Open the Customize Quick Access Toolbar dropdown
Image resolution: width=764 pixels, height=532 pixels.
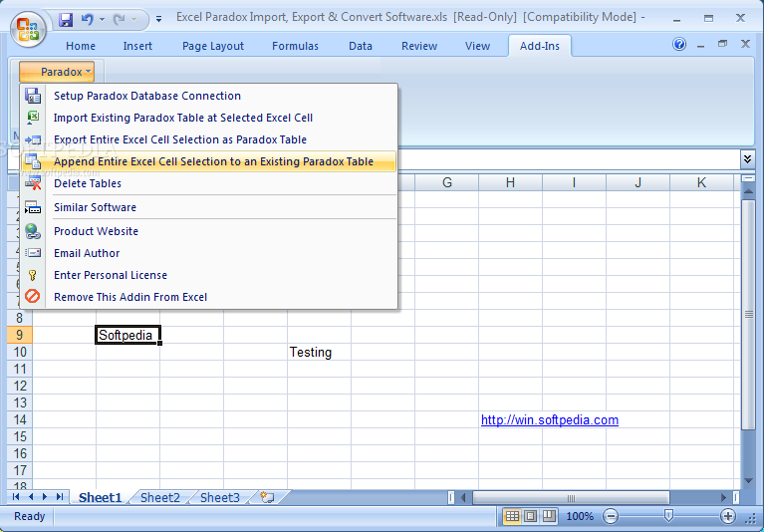coord(158,20)
